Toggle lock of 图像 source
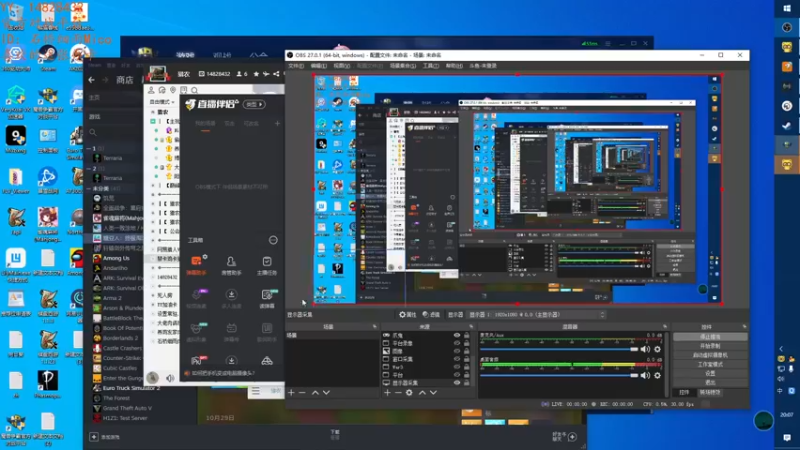This screenshot has width=800, height=450. pos(466,351)
